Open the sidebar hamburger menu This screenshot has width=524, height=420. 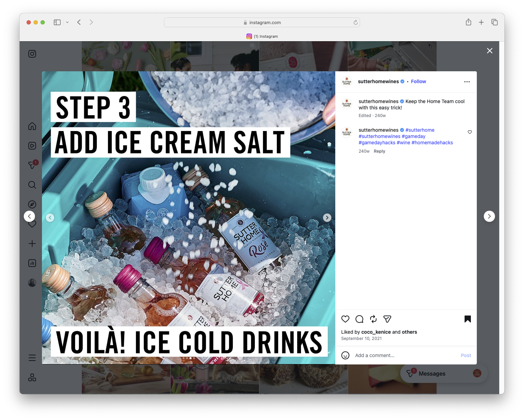tap(32, 357)
